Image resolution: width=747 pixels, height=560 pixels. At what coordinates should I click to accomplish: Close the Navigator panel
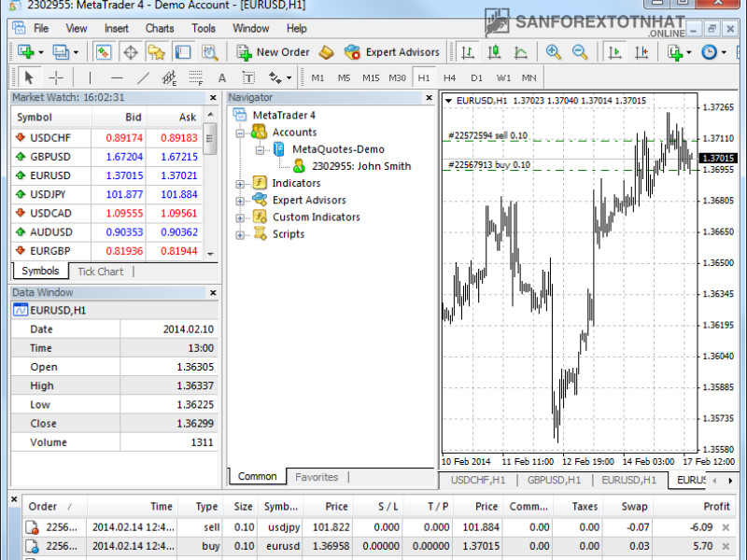429,98
